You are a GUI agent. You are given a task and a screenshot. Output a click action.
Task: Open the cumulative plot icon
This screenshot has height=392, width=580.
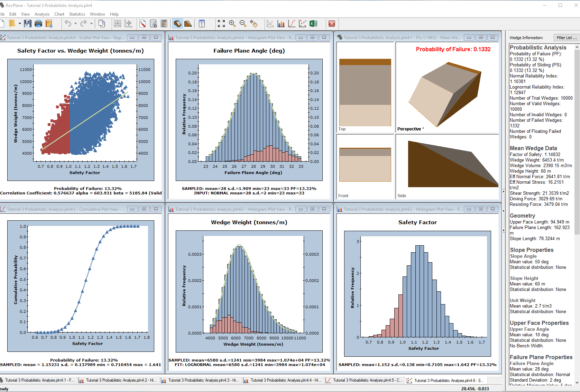pos(292,24)
